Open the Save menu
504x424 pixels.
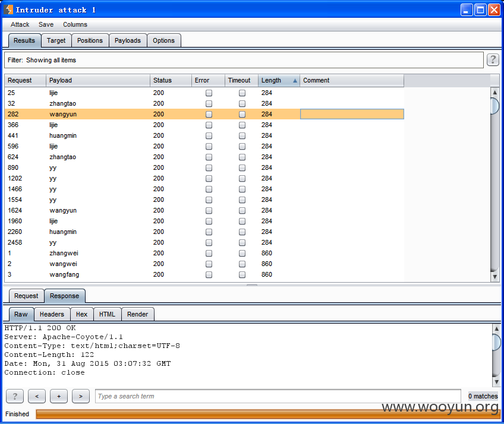click(x=46, y=24)
